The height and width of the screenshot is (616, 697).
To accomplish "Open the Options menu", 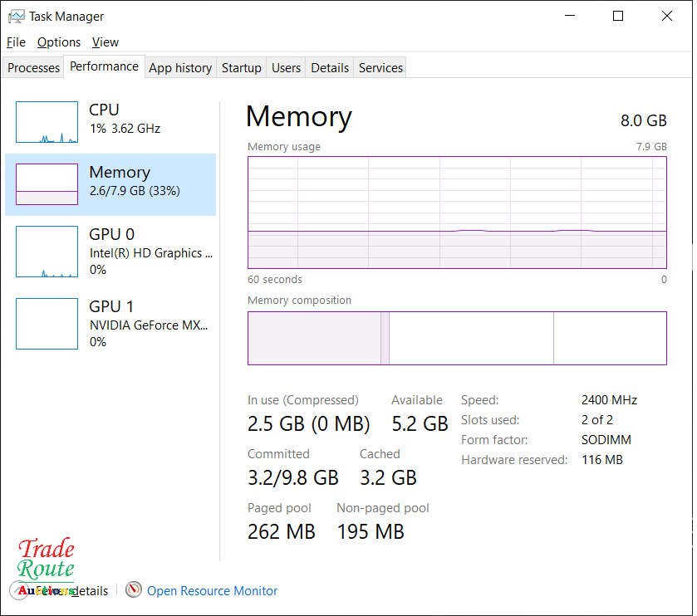I will [59, 42].
